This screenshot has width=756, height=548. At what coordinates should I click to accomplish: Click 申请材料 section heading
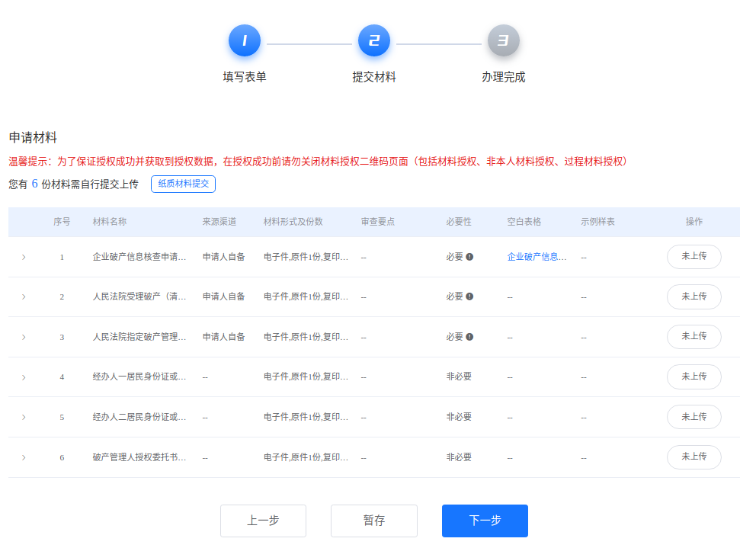tap(33, 138)
